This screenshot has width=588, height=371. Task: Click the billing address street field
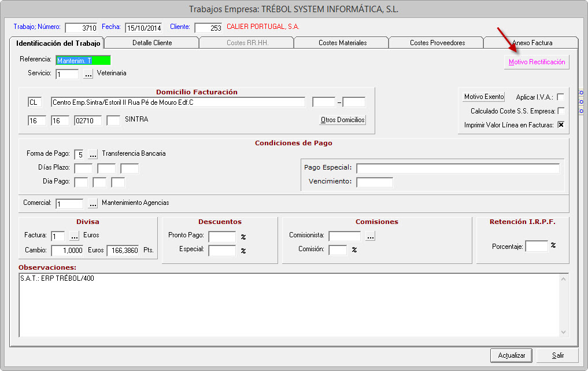[x=178, y=102]
